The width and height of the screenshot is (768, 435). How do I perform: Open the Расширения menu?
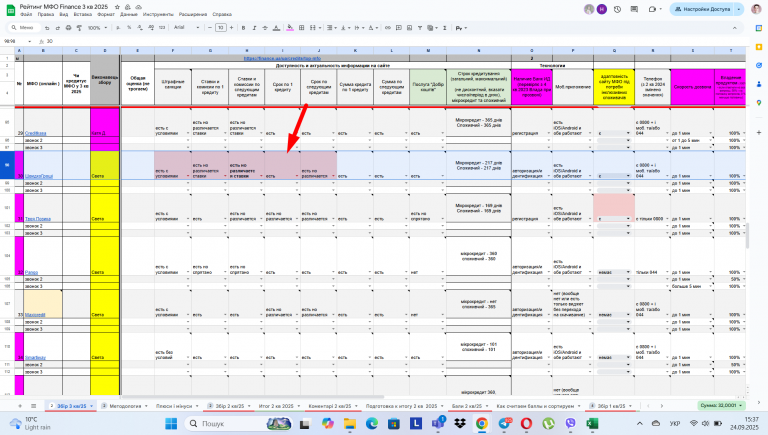pyautogui.click(x=193, y=15)
